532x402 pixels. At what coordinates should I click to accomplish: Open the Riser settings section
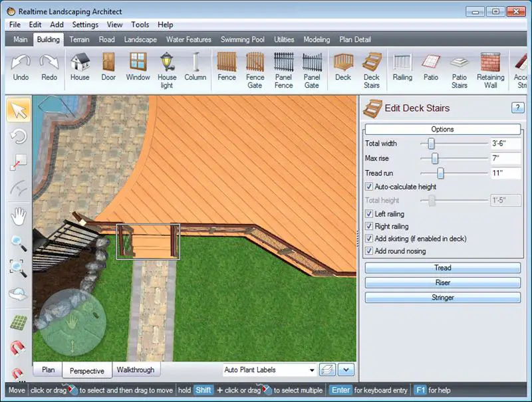[442, 282]
